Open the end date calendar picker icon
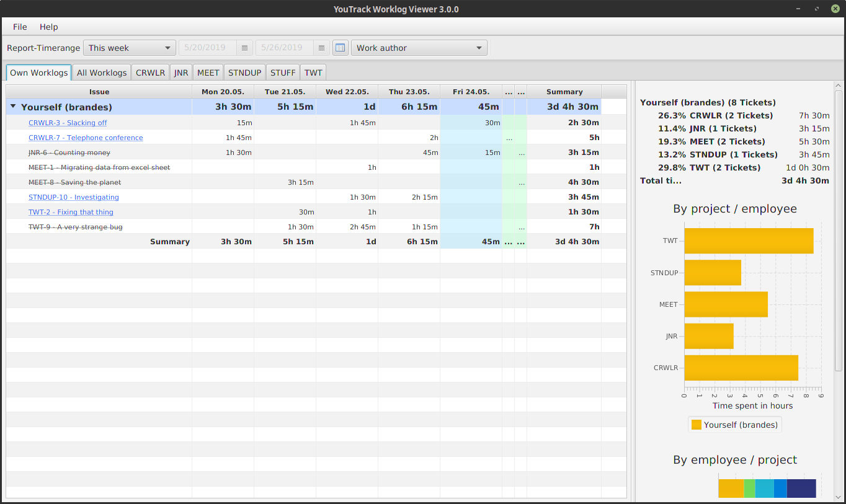This screenshot has width=846, height=504. (321, 48)
